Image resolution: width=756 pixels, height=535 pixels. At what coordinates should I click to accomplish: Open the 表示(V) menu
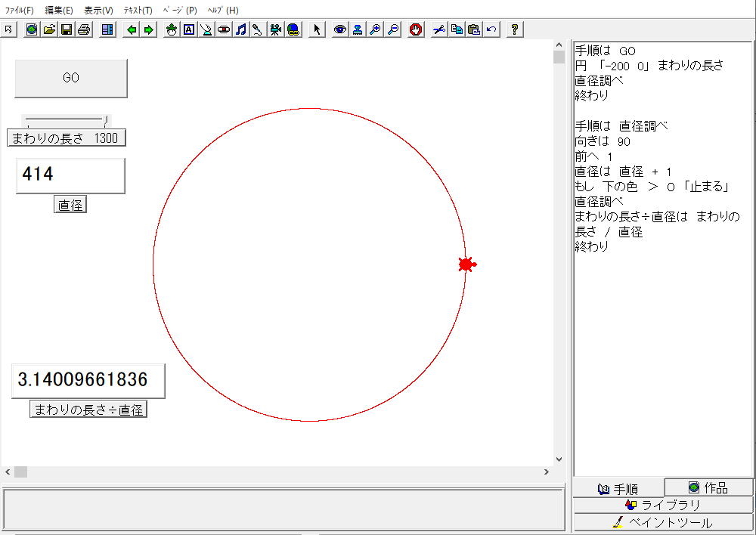pos(98,11)
